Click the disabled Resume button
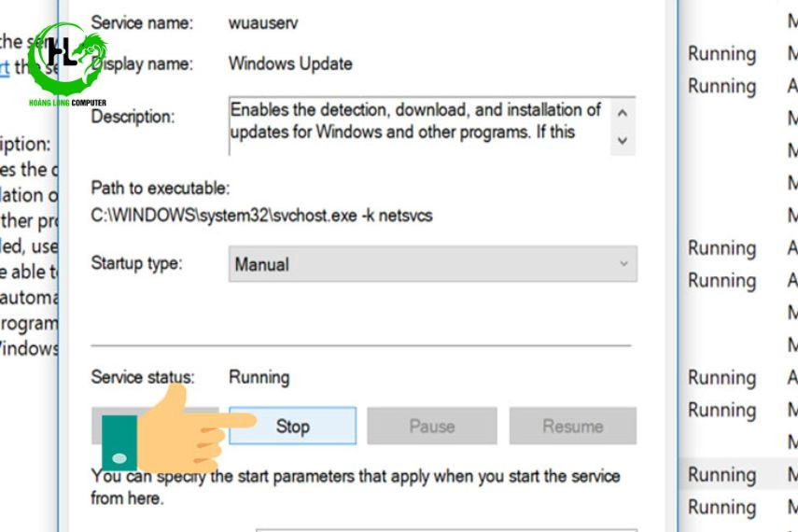Viewport: 798px width, 532px height. pyautogui.click(x=573, y=426)
